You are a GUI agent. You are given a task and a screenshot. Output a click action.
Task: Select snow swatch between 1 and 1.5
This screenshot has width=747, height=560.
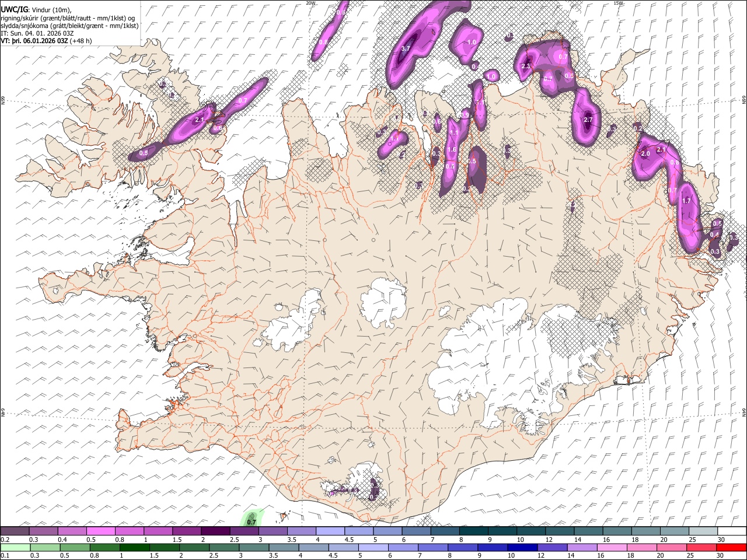point(158,531)
